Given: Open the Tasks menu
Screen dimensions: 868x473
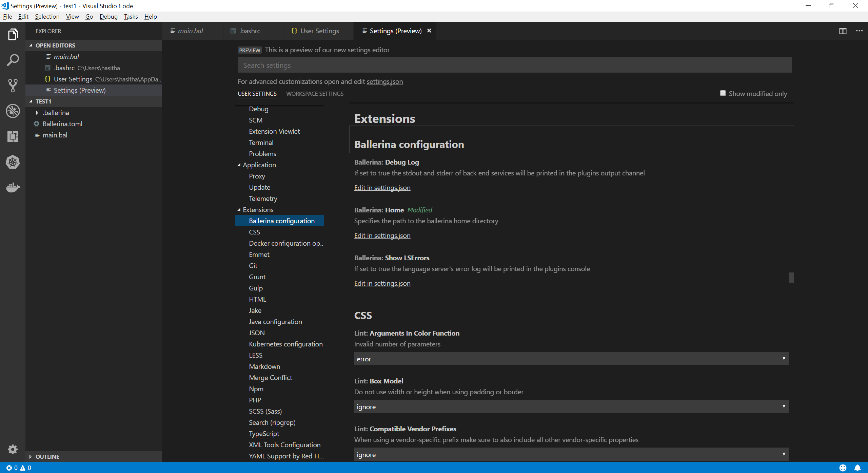Looking at the screenshot, I should pos(131,17).
